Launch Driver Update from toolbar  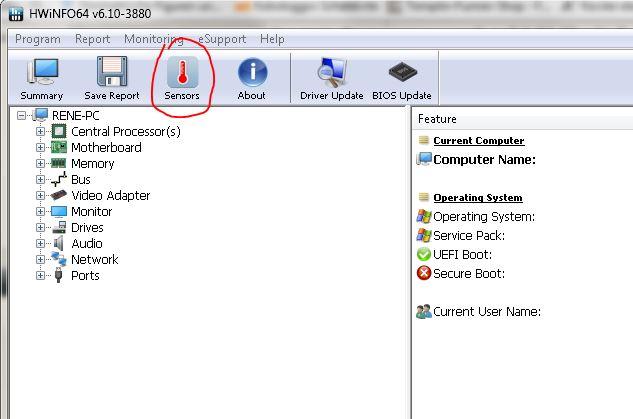331,78
